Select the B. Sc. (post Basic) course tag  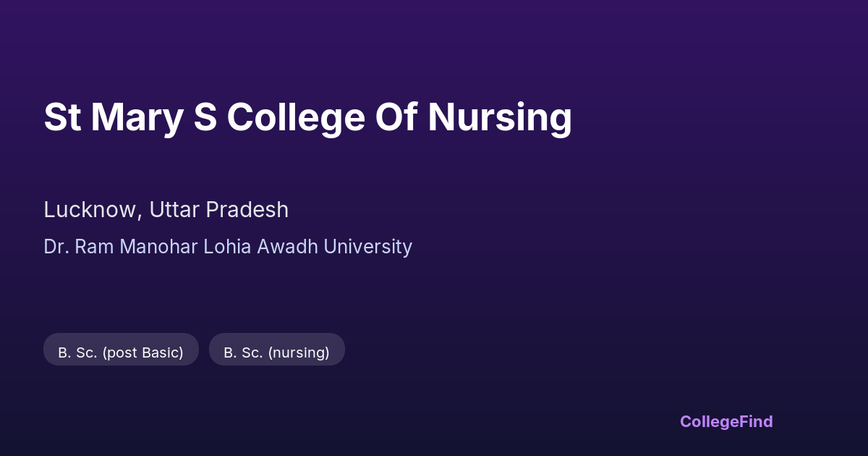pyautogui.click(x=121, y=352)
